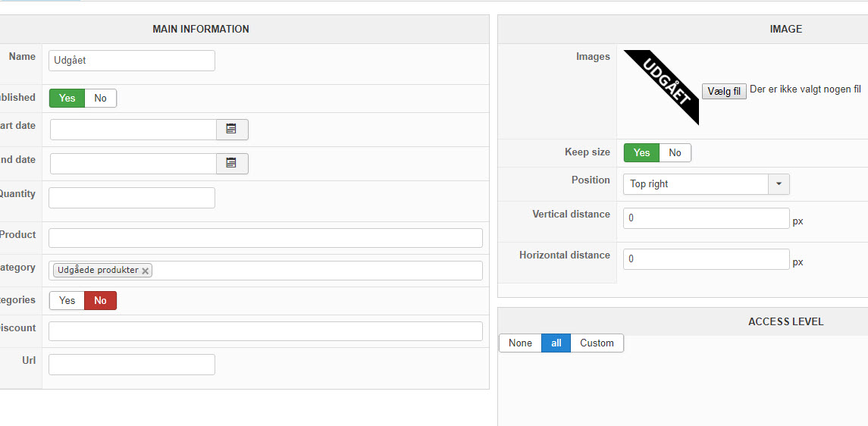Choose the all access level option

tap(556, 343)
